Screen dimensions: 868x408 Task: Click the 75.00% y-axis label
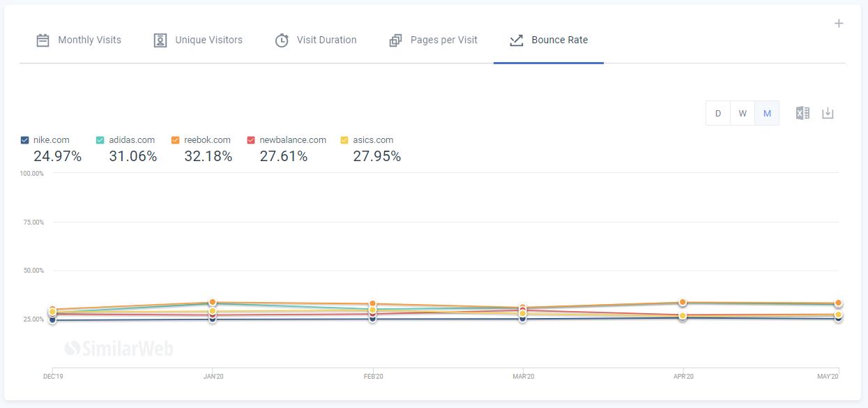33,222
